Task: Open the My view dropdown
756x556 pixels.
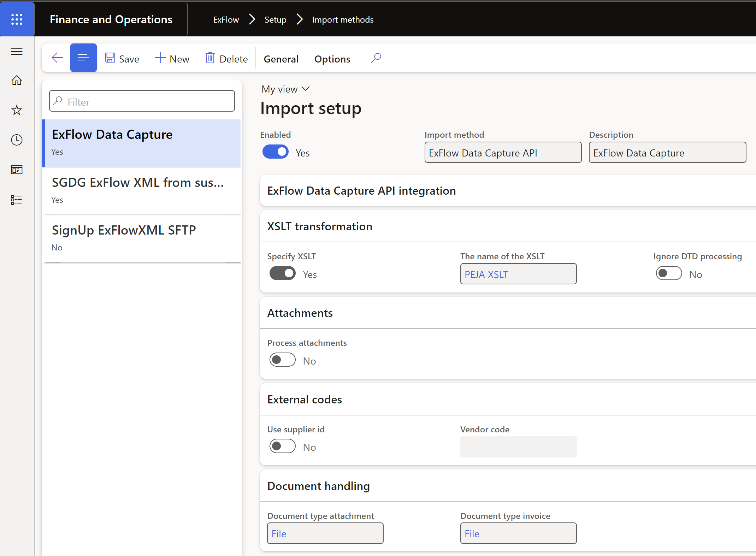Action: 285,89
